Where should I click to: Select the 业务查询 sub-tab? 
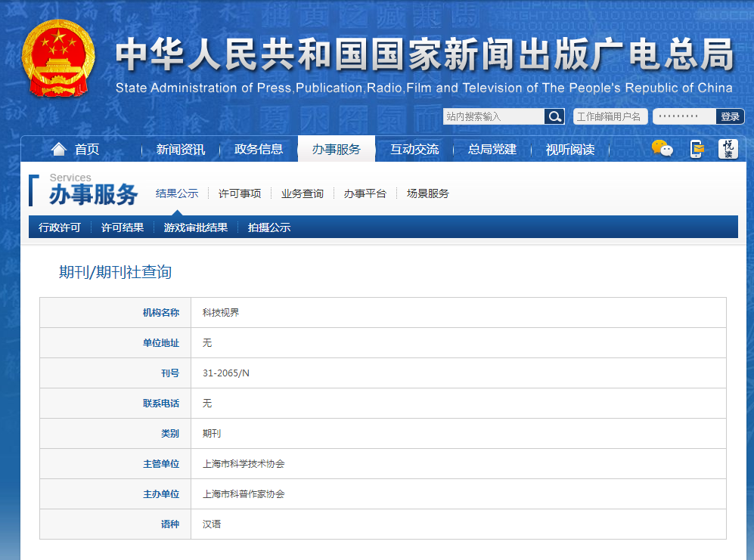pyautogui.click(x=303, y=193)
